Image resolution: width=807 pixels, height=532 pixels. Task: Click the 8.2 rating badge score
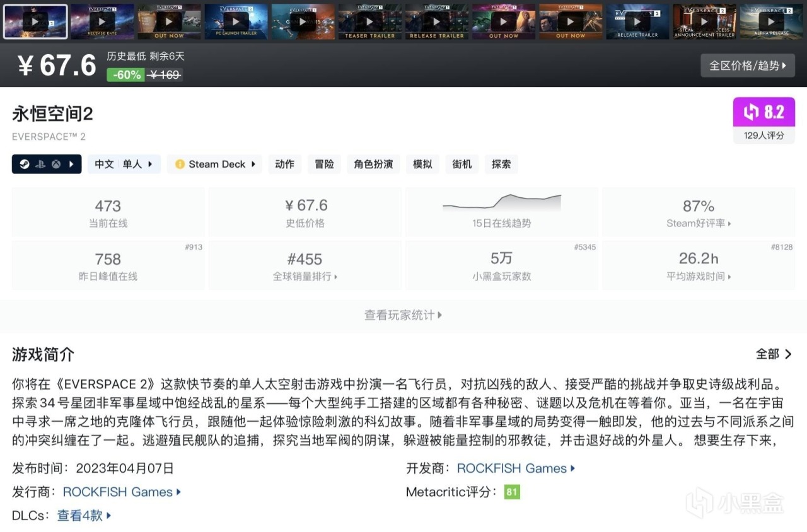tap(774, 112)
